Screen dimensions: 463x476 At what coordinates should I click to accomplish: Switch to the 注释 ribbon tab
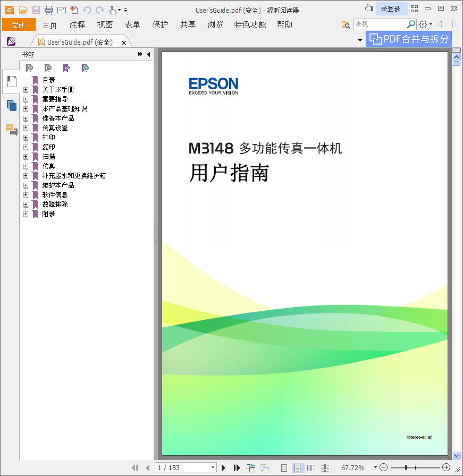[x=77, y=25]
